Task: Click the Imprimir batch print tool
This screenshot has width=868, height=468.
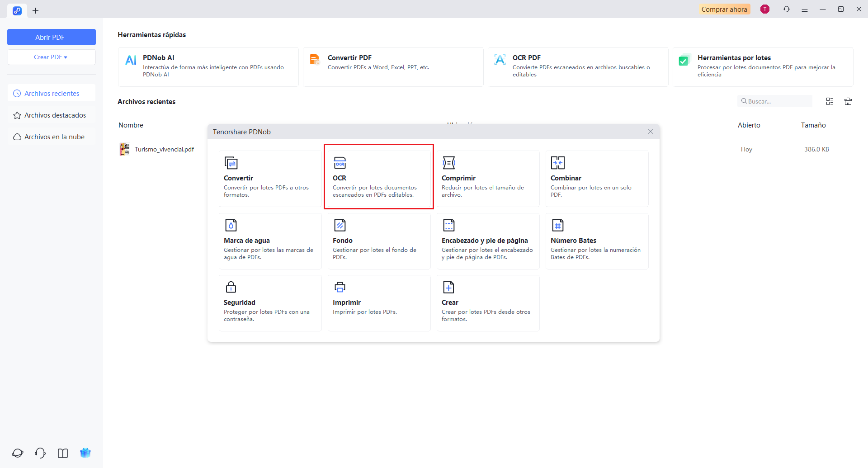Action: click(379, 303)
